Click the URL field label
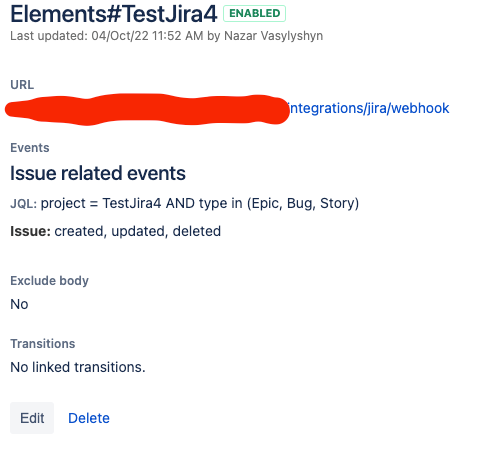The height and width of the screenshot is (457, 480). (x=22, y=85)
